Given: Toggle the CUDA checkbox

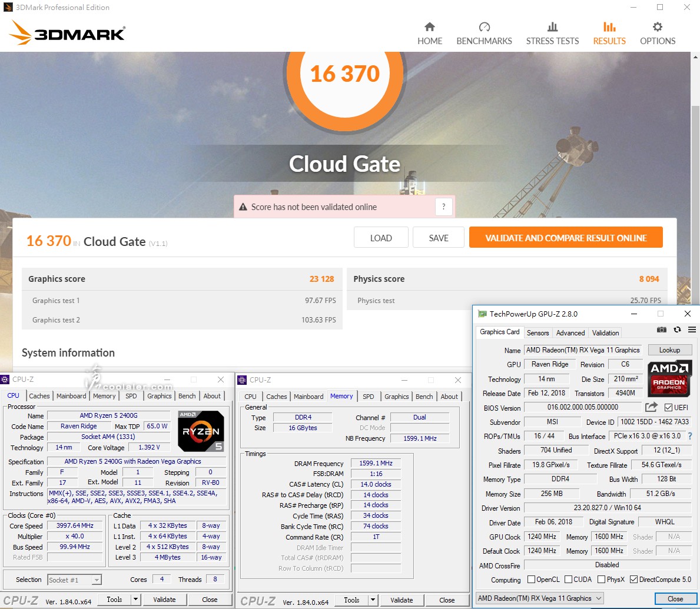Looking at the screenshot, I should [x=568, y=579].
